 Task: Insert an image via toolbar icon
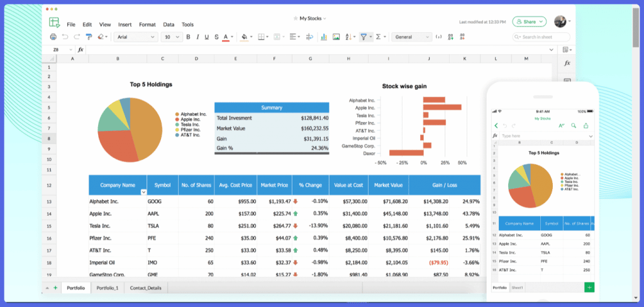click(x=336, y=37)
